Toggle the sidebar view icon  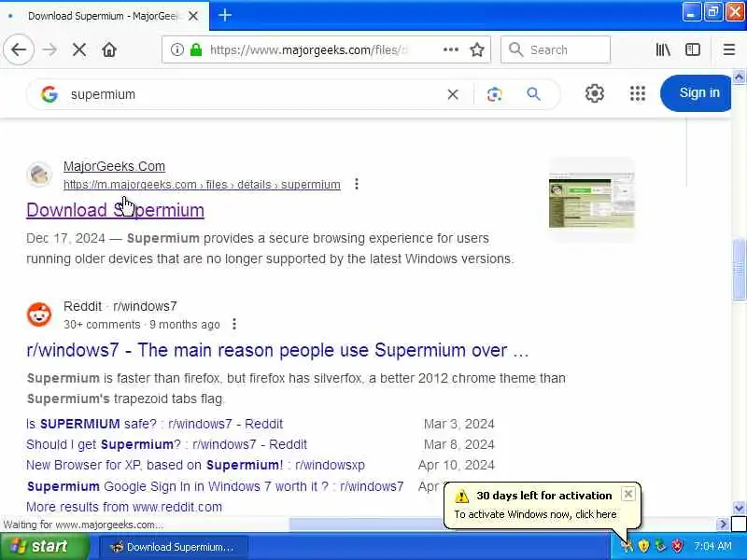(693, 49)
